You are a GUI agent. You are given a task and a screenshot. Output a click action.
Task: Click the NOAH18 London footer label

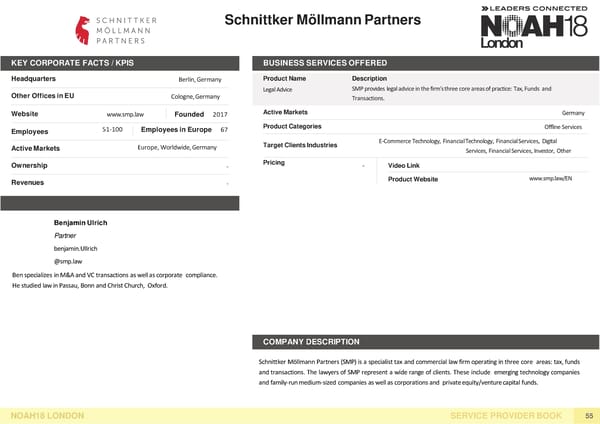(x=47, y=414)
